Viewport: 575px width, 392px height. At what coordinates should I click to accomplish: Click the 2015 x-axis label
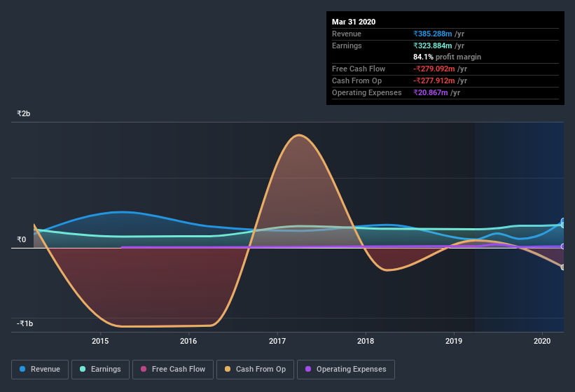(x=100, y=341)
